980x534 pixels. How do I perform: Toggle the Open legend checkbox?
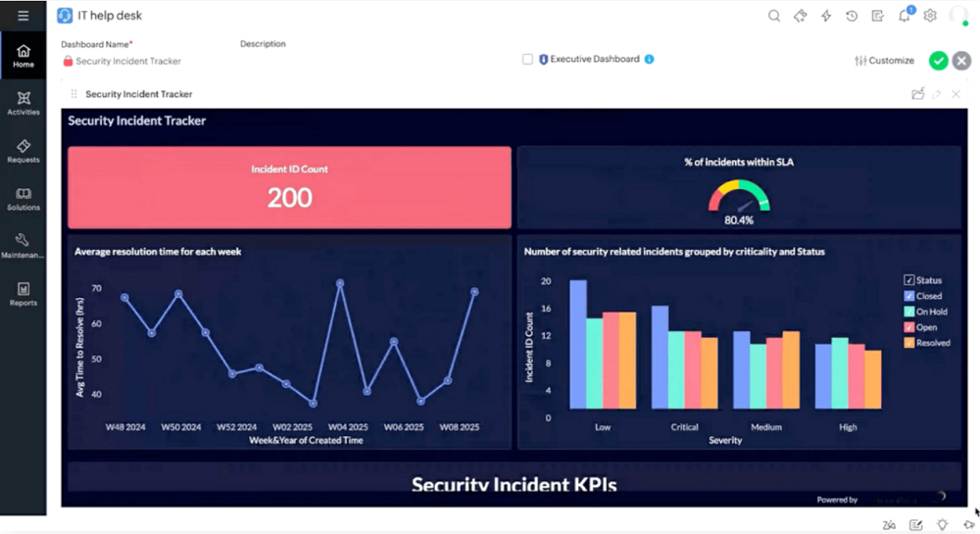pyautogui.click(x=909, y=327)
